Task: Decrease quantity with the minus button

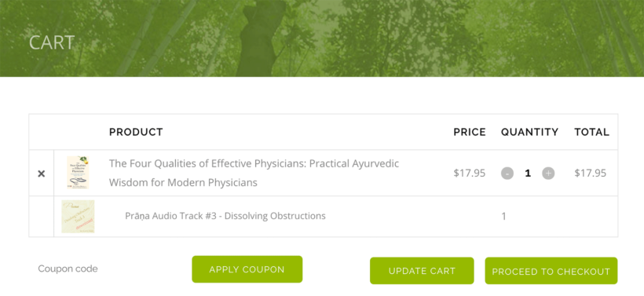Action: click(x=507, y=174)
